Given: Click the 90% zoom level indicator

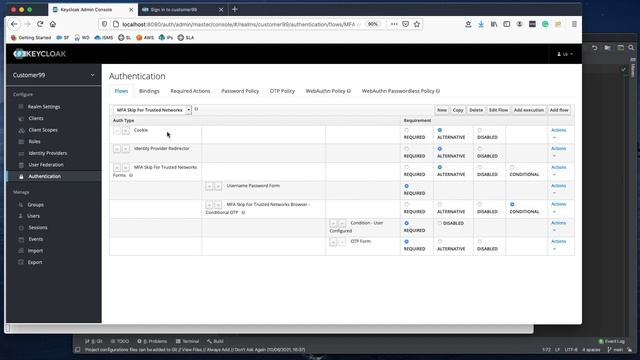Looking at the screenshot, I should point(372,24).
